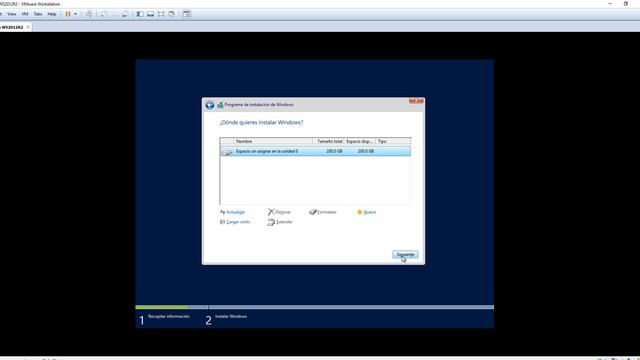Screen dimensions: 640x360
Task: Take a snapshot of the virtual machine
Action: click(x=104, y=14)
